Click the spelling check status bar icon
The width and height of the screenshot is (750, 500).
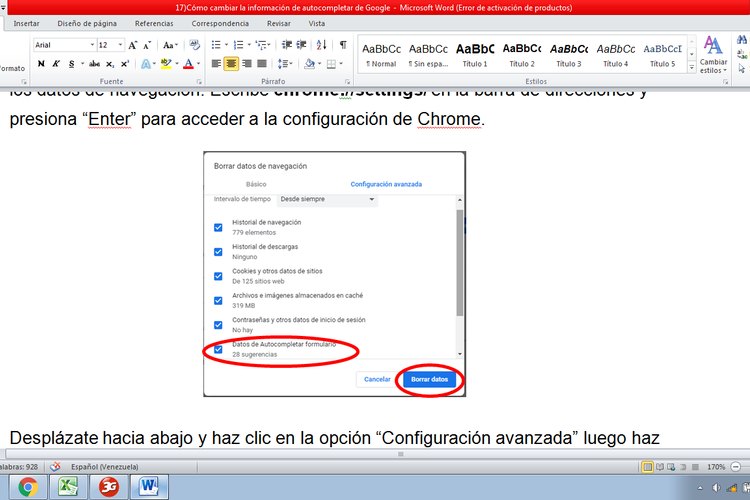click(x=55, y=466)
